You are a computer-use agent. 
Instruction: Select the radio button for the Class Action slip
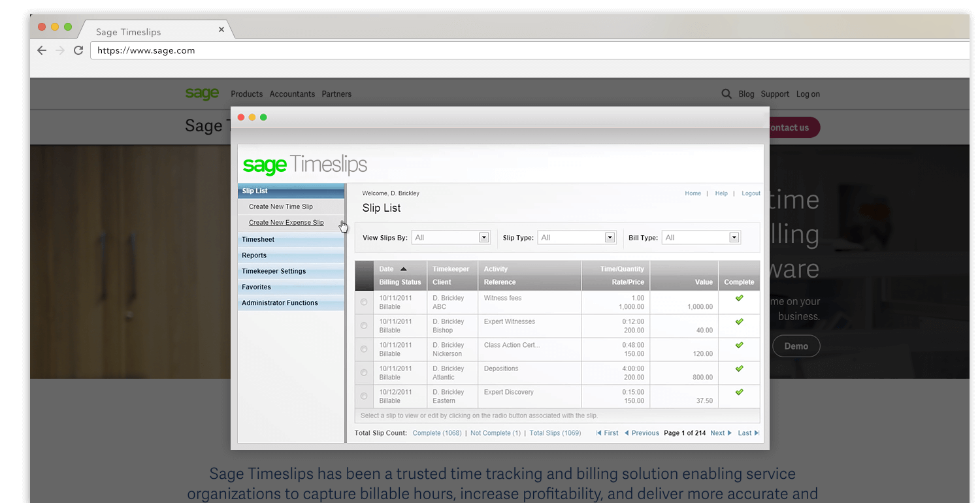point(364,349)
